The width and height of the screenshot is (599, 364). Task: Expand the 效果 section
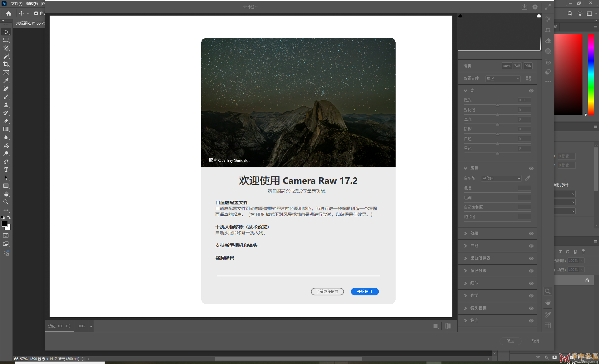pos(465,233)
